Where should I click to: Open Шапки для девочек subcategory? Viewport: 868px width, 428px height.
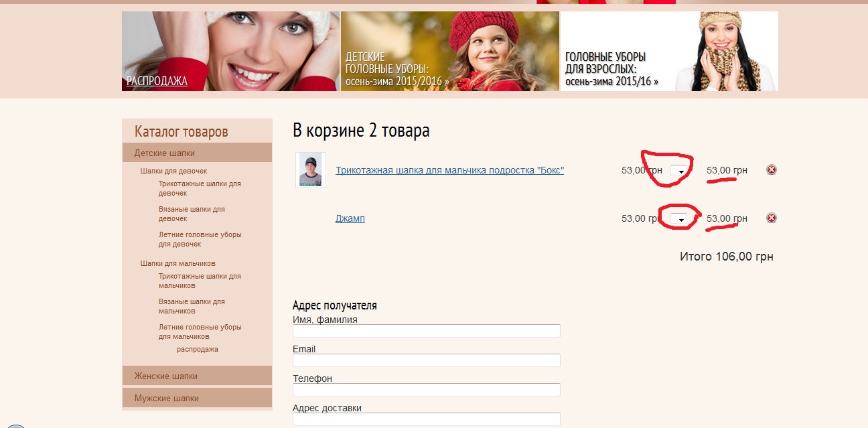click(x=173, y=171)
